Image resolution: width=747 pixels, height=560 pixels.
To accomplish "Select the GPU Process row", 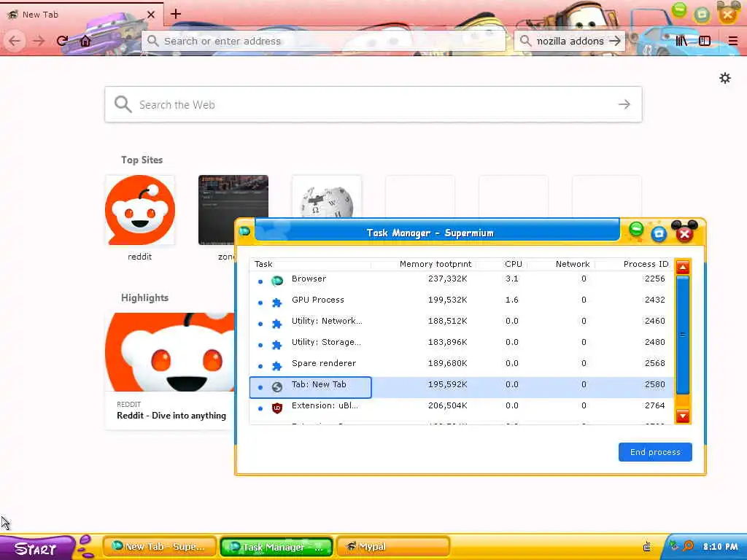I will 461,302.
